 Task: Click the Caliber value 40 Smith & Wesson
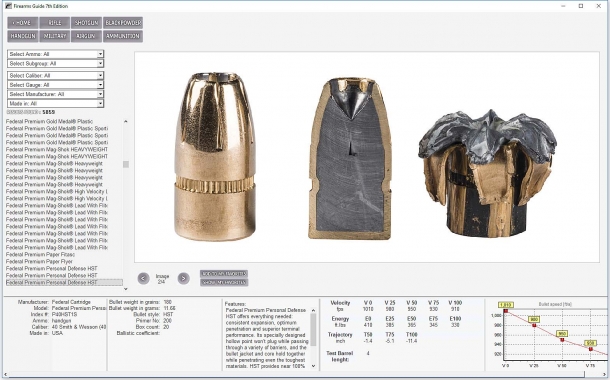79,327
